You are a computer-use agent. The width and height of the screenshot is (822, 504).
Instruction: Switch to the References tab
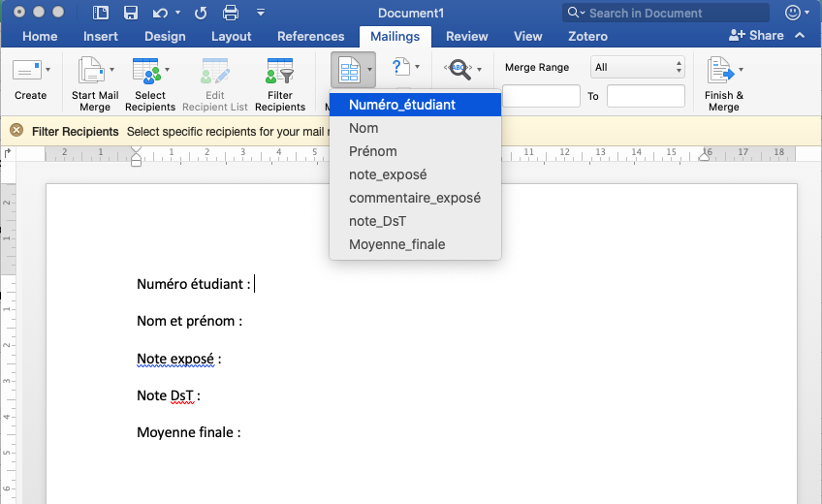[310, 36]
